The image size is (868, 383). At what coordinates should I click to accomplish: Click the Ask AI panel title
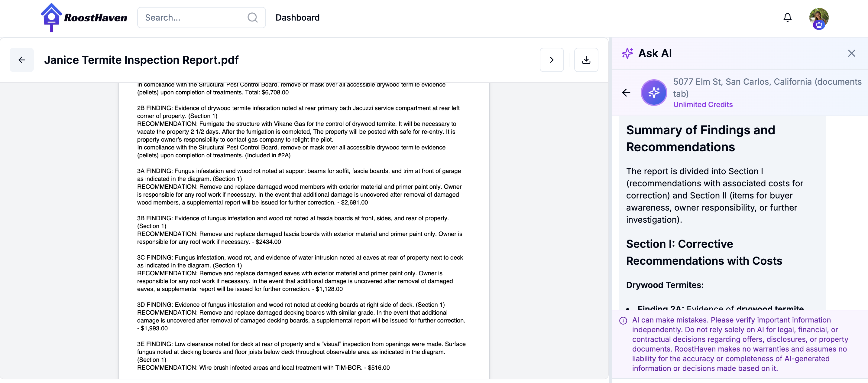655,53
